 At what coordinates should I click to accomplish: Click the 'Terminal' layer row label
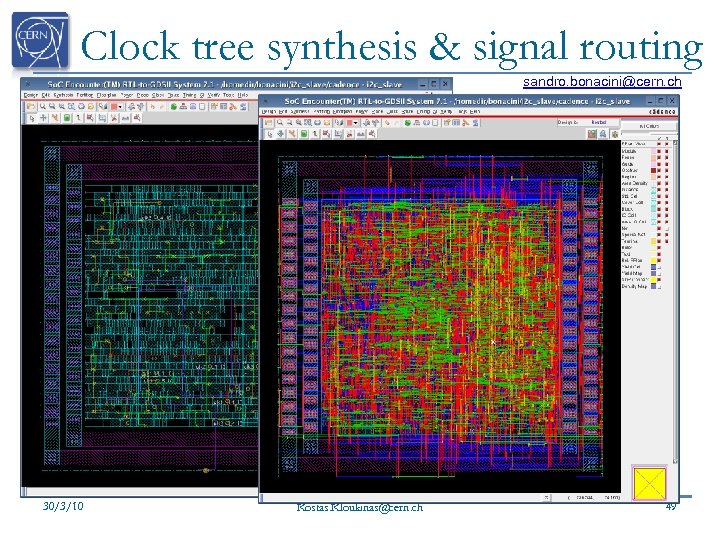(x=630, y=241)
